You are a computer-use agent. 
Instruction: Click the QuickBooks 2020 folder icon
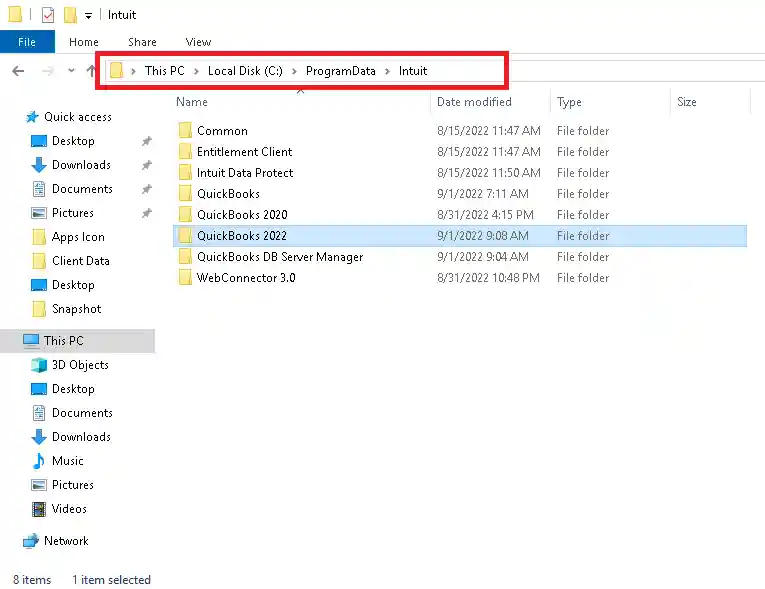click(x=185, y=214)
